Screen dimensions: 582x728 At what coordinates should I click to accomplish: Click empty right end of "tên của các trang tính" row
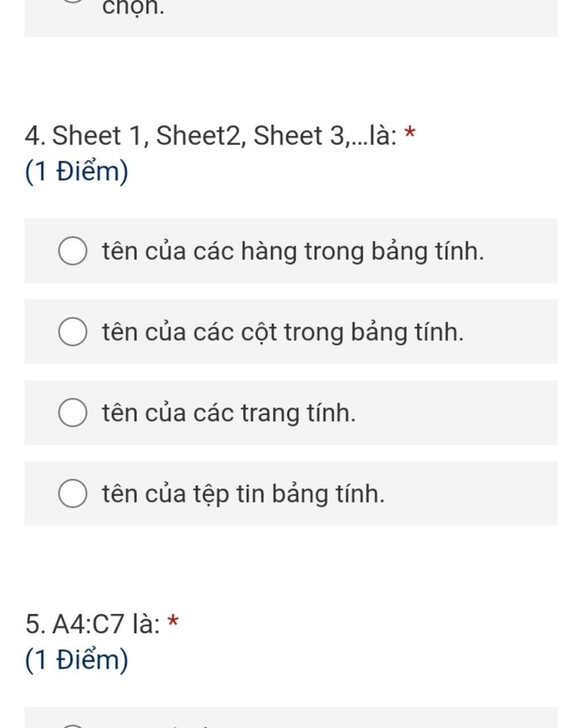[483, 413]
